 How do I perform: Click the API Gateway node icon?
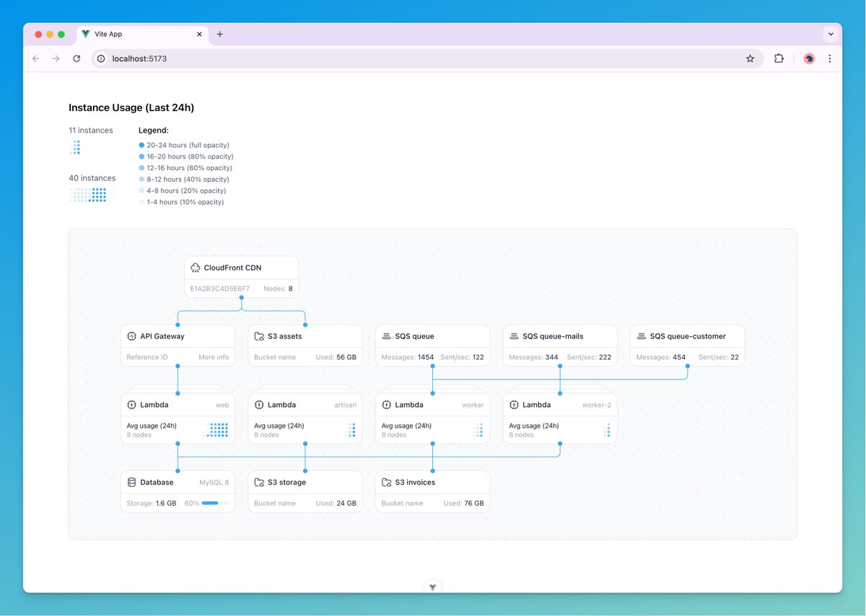131,336
